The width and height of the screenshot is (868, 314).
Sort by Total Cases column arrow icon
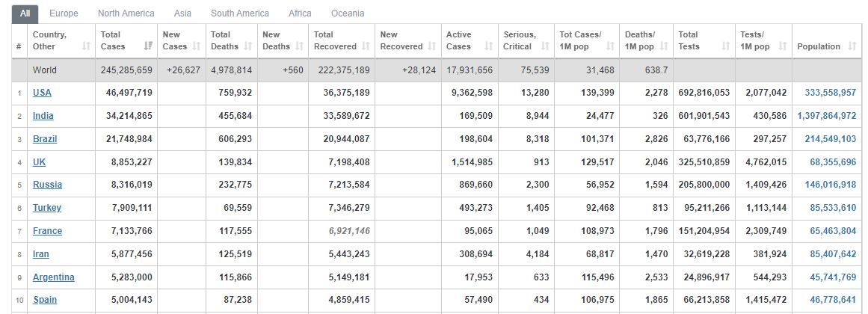[148, 46]
